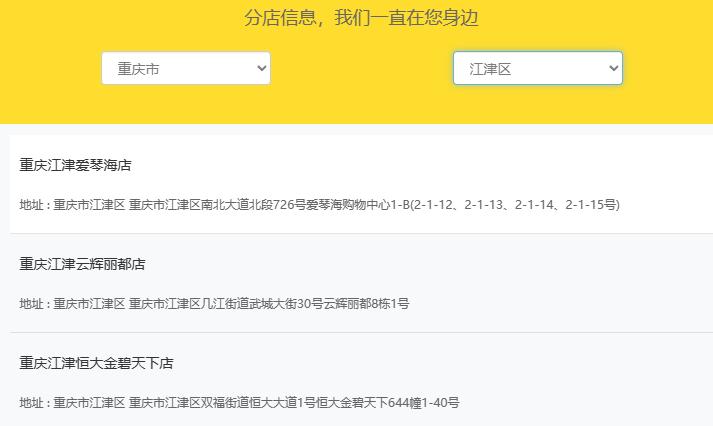Screen dimensions: 713x426
Task: Click the chevron arrow in the city selector
Action: tap(261, 68)
